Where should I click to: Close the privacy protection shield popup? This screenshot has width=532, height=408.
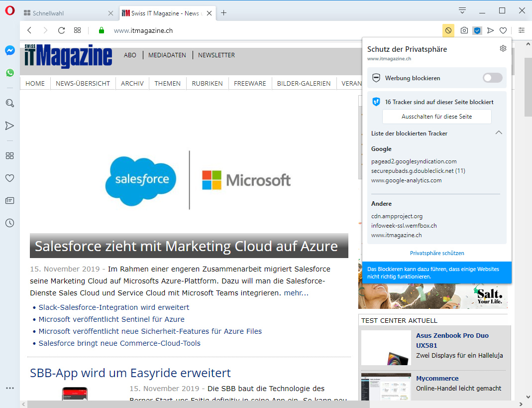coord(477,30)
